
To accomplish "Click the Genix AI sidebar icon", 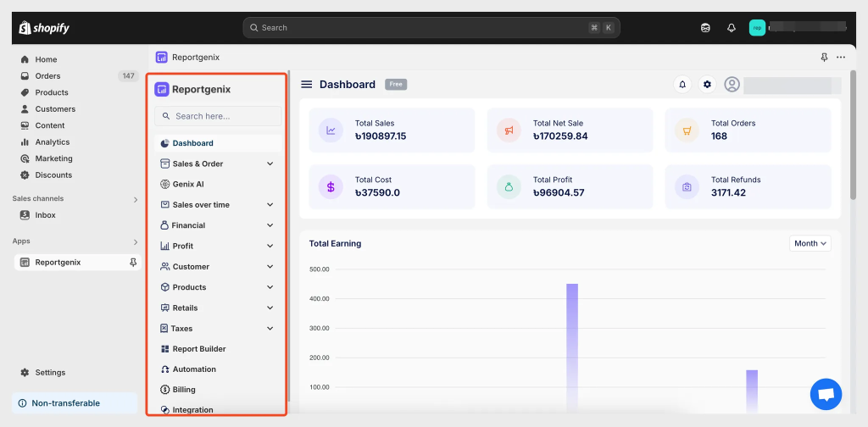I will click(164, 184).
